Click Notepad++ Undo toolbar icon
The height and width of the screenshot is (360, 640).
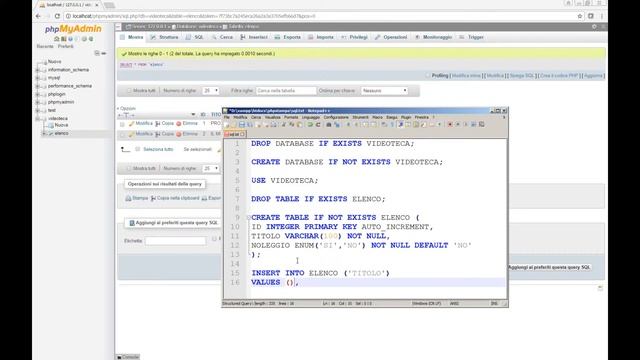[310, 124]
